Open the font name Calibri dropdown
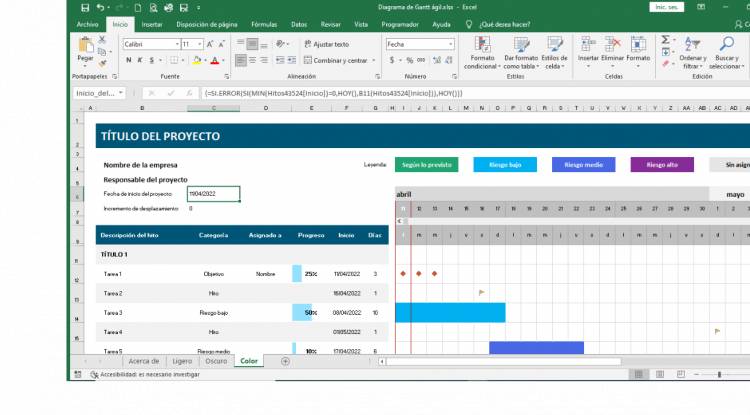The height and width of the screenshot is (415, 750). (177, 44)
